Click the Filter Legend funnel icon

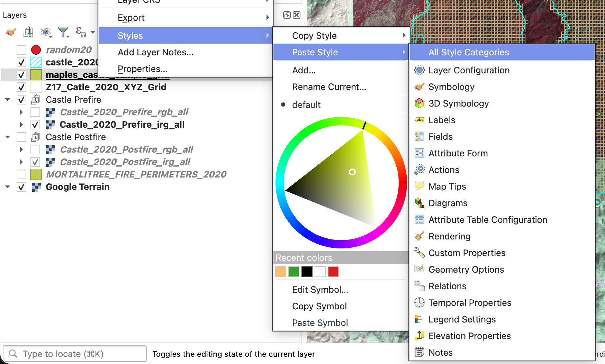click(63, 32)
